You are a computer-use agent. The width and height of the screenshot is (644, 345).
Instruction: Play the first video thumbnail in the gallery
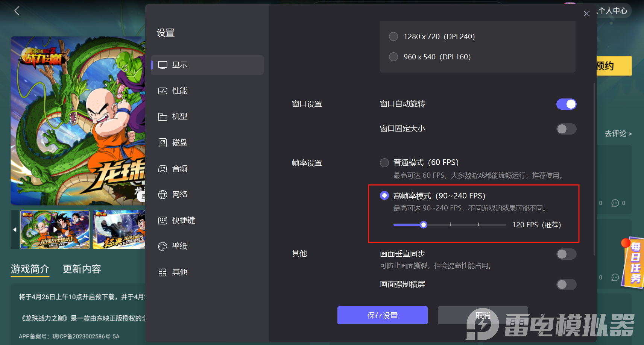pyautogui.click(x=55, y=230)
